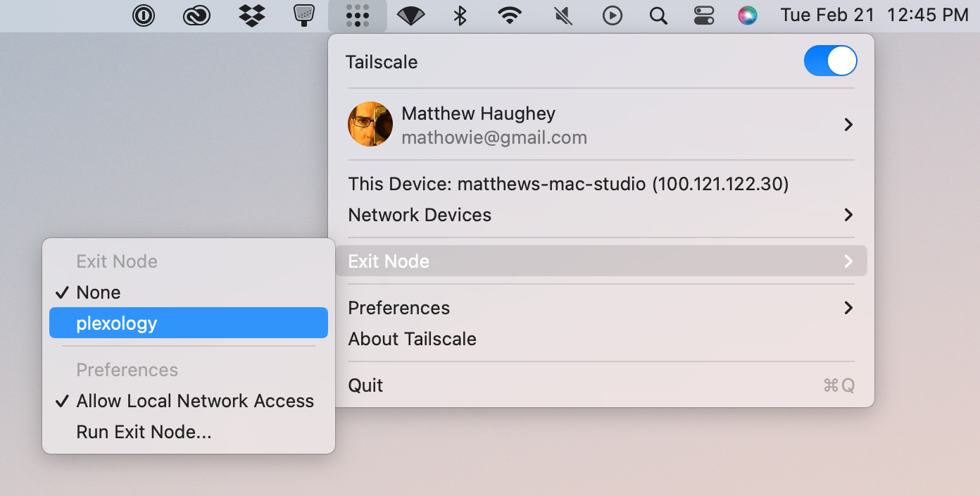
Task: Click the mathowie@gmail.com email text
Action: pyautogui.click(x=494, y=137)
